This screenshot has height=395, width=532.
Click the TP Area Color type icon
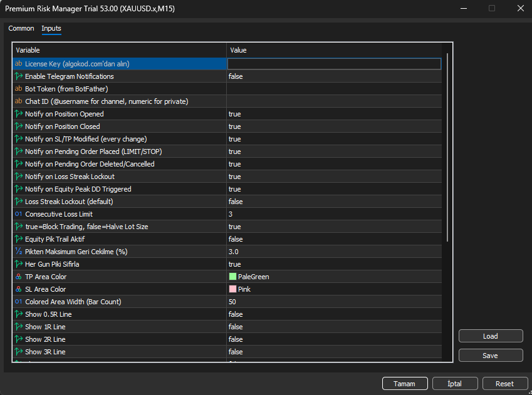(19, 277)
